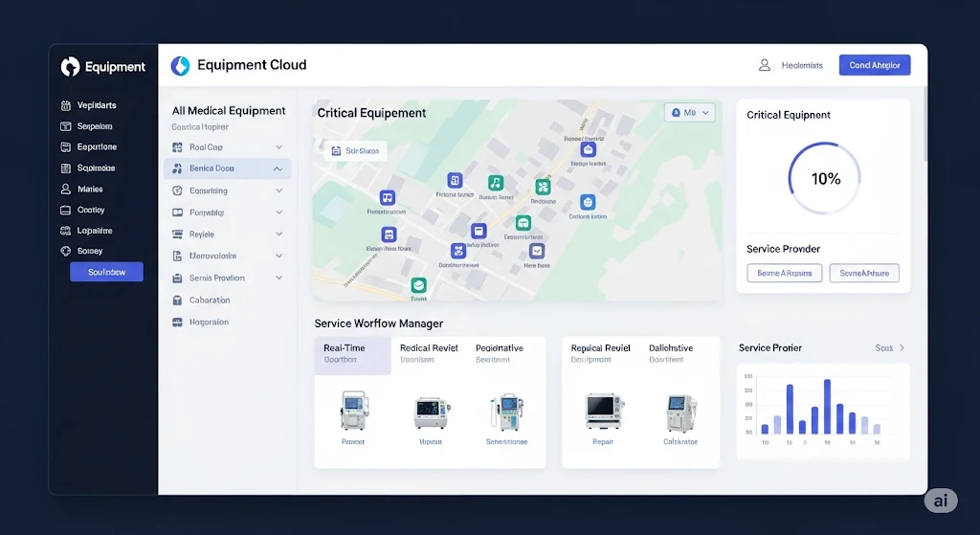Open the Me dropdown on the map
Screen dimensions: 980x535
(689, 113)
